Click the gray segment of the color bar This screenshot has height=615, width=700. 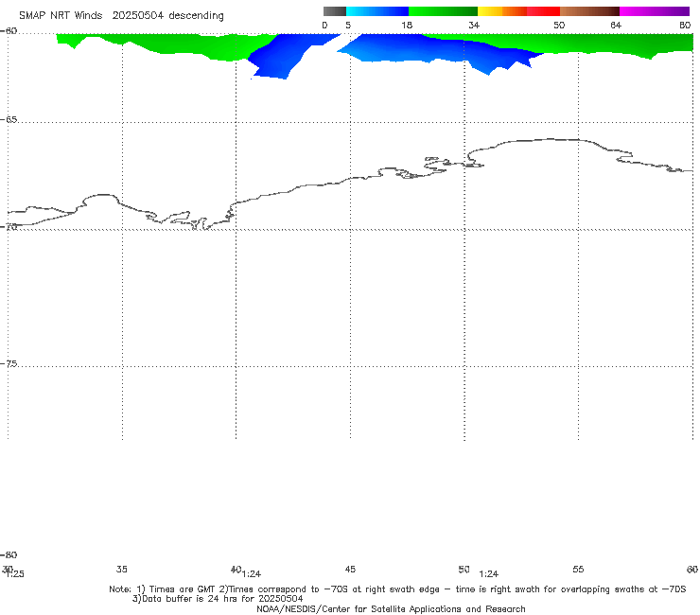tap(334, 11)
